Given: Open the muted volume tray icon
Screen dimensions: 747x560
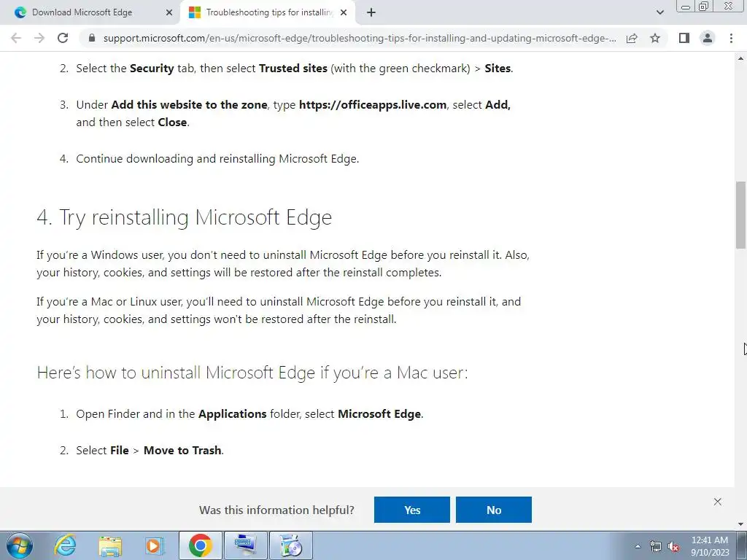Looking at the screenshot, I should (x=673, y=547).
